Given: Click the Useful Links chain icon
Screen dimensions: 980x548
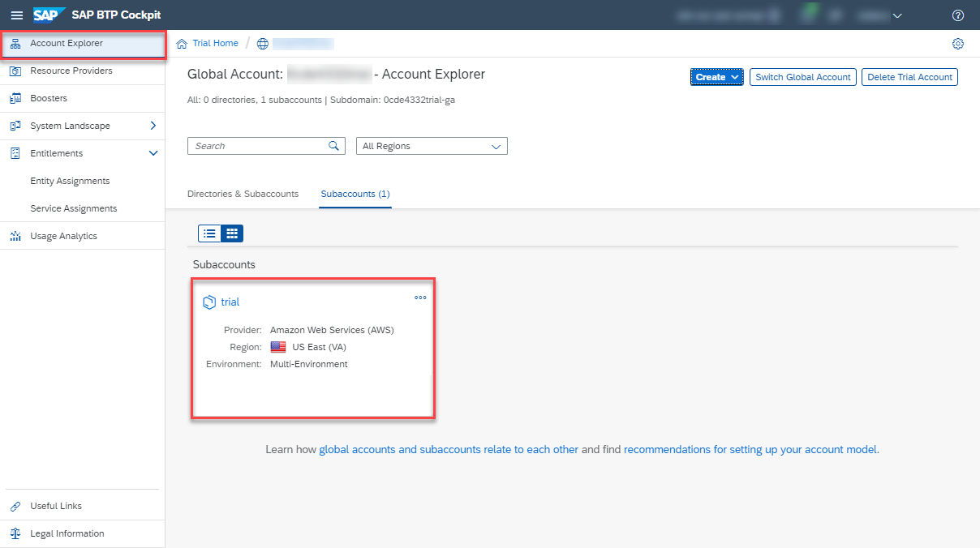Looking at the screenshot, I should coord(15,506).
